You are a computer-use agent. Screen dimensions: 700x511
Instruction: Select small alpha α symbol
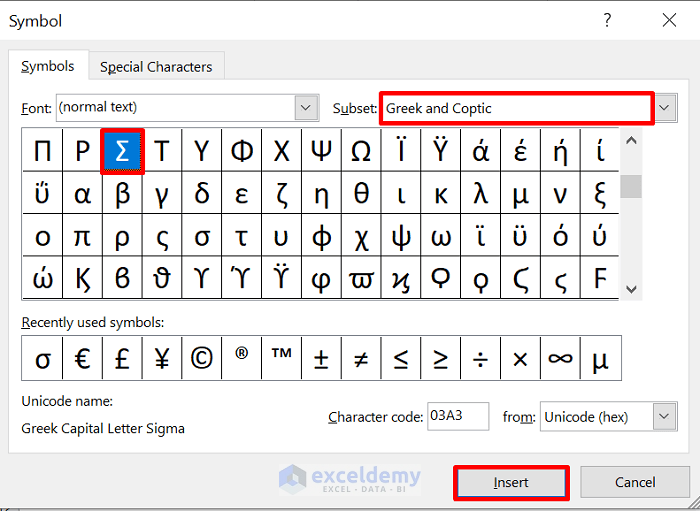click(83, 194)
